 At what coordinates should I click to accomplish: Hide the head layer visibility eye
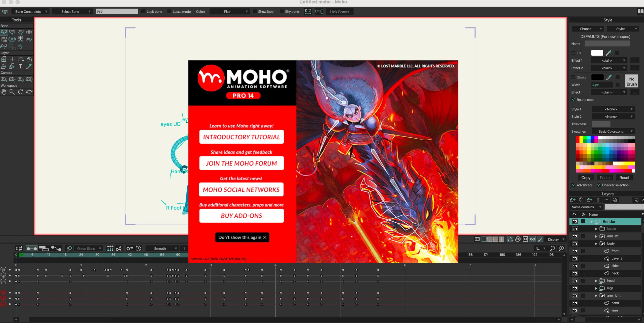575,281
